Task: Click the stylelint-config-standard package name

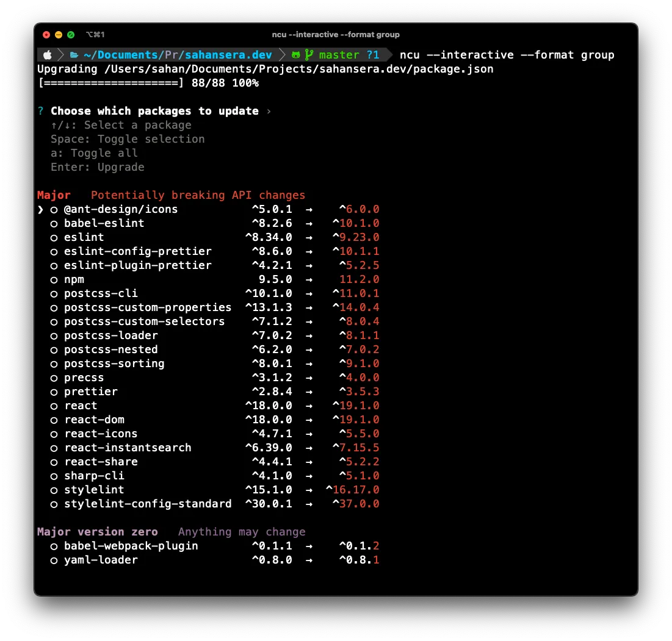Action: click(148, 504)
